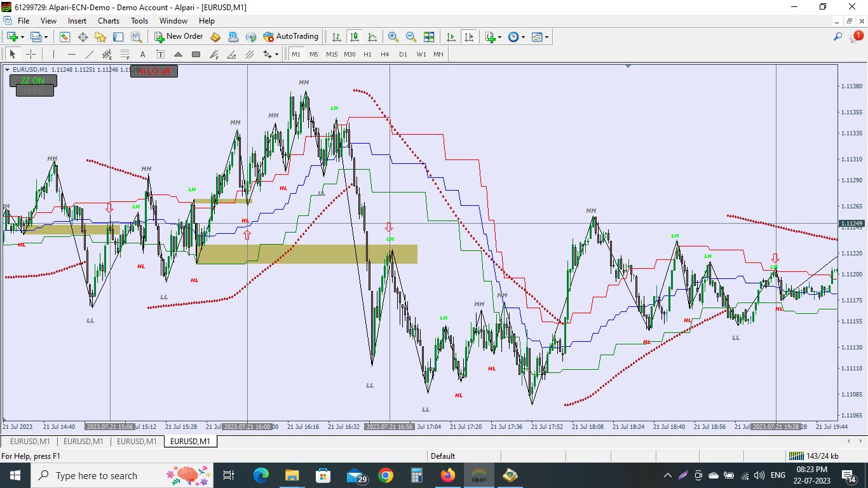
Task: Toggle chart shift
Action: [x=469, y=37]
